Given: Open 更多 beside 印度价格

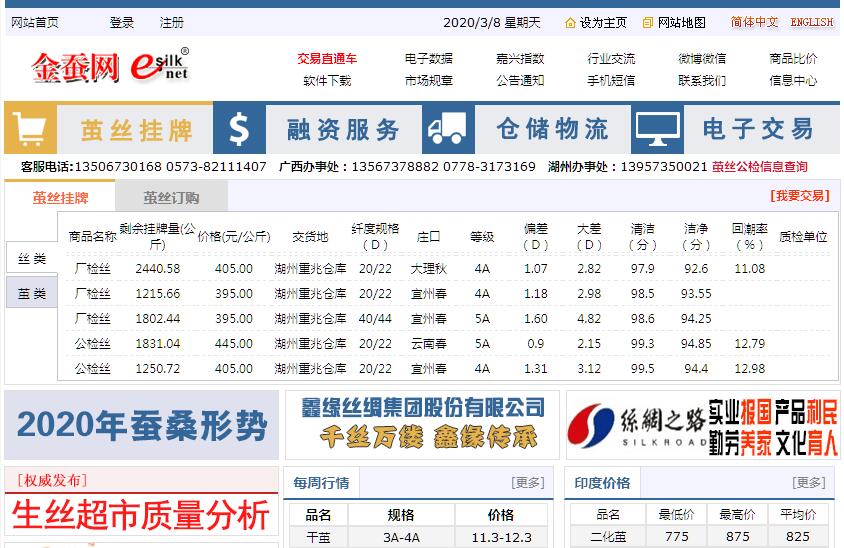Looking at the screenshot, I should 809,483.
